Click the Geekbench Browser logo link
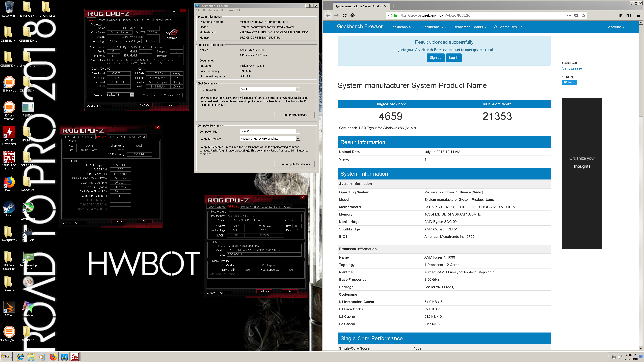The image size is (644, 362). point(360,26)
